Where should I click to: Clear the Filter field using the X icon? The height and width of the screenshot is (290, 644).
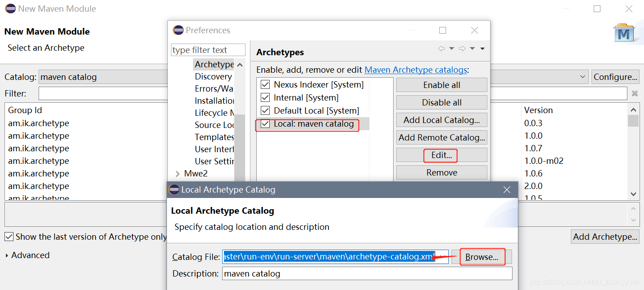click(634, 93)
